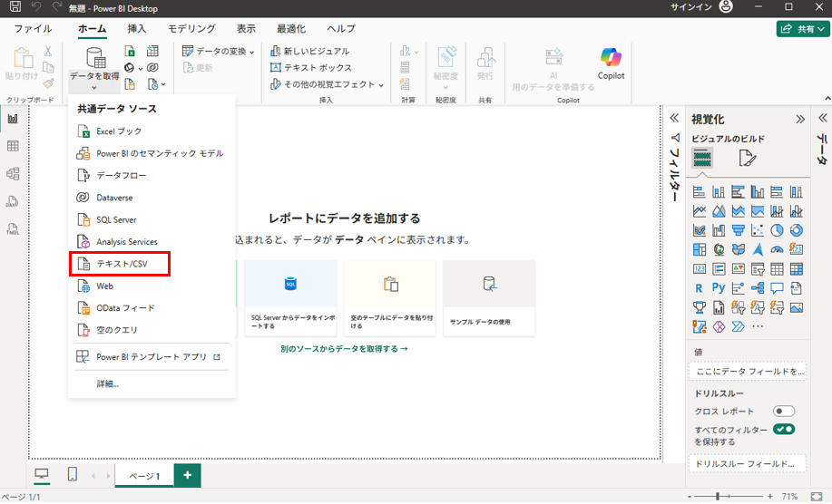Select the treemap visual

pyautogui.click(x=700, y=249)
